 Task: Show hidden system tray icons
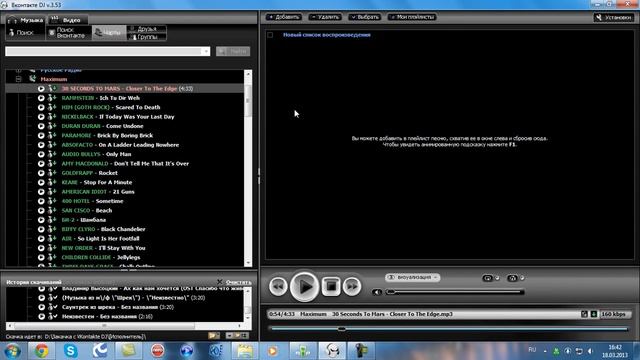(x=545, y=351)
